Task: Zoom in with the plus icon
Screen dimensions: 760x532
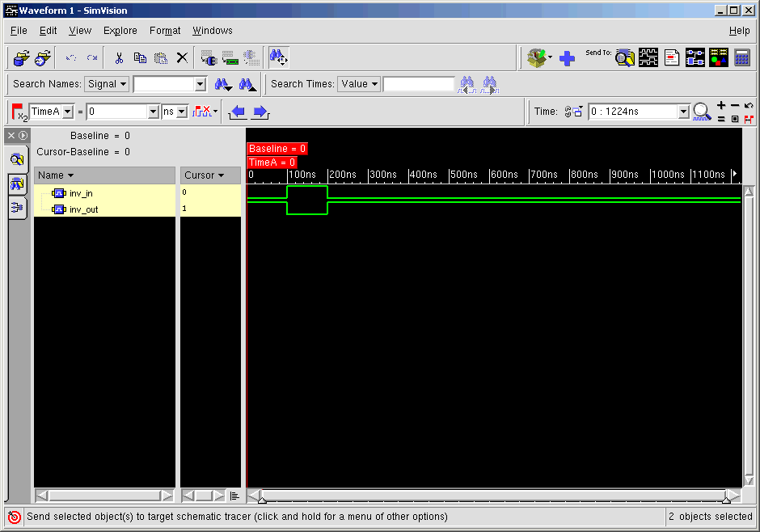Action: [x=721, y=106]
